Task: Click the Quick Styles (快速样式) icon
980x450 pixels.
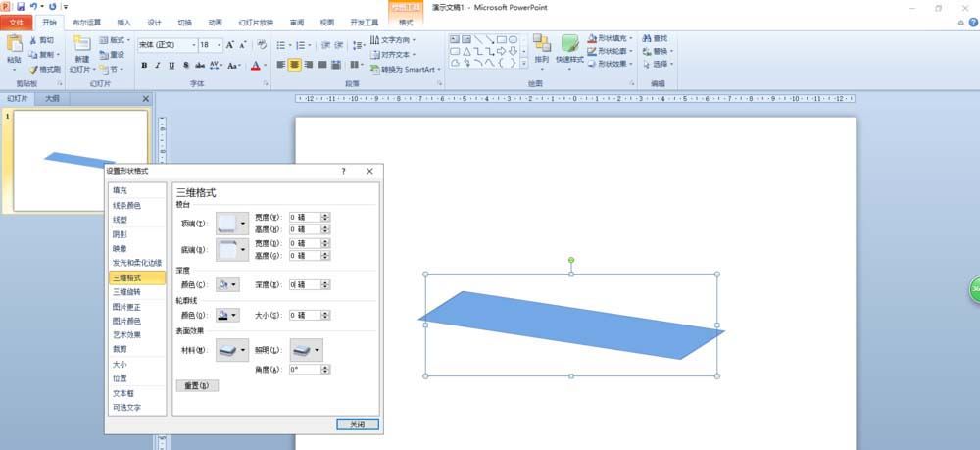Action: [569, 43]
